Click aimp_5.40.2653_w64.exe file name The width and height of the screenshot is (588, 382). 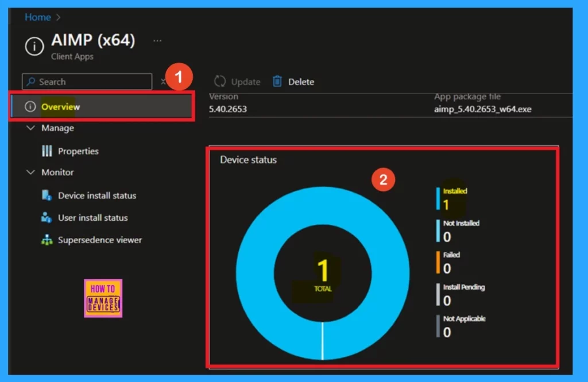click(x=482, y=109)
